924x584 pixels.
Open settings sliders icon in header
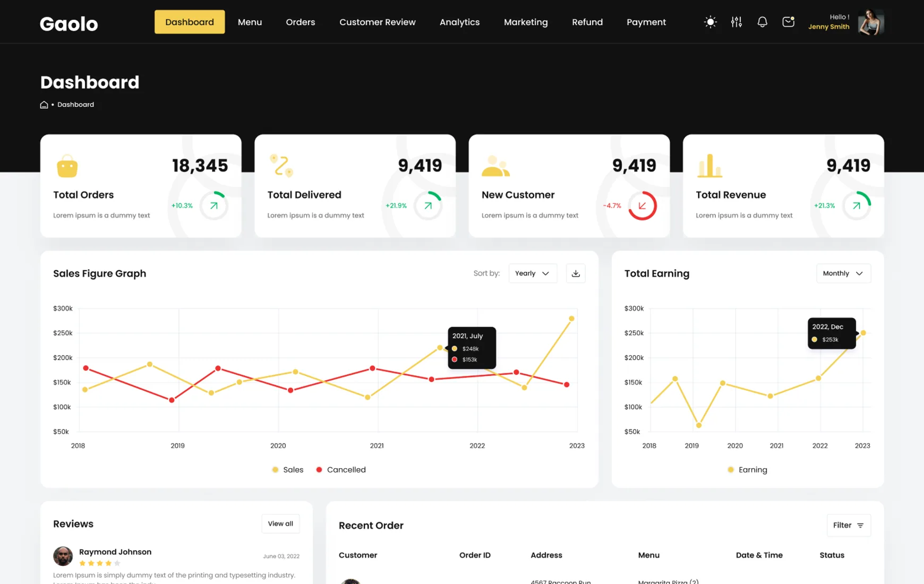(736, 22)
